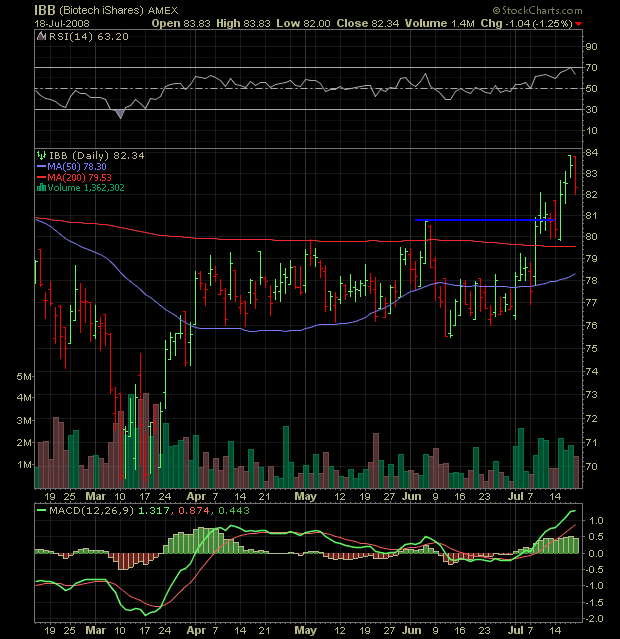Click the MA(200) 79.53 legend text

(x=79, y=177)
